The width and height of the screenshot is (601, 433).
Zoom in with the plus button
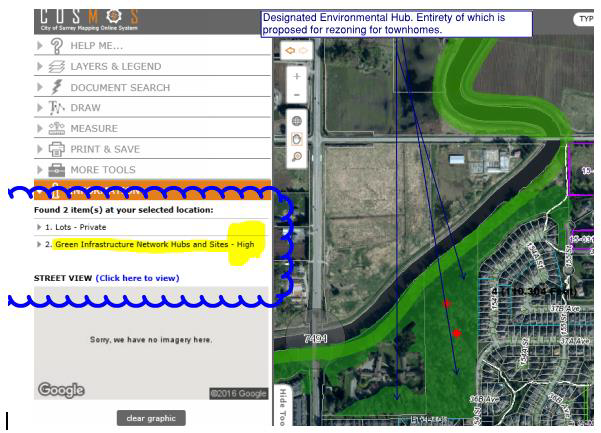(297, 77)
